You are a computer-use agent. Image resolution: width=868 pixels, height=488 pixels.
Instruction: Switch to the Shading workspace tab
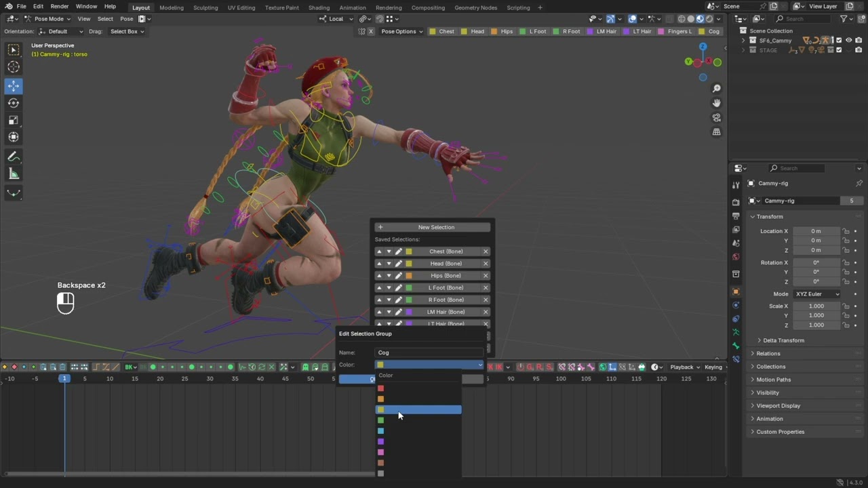(319, 7)
